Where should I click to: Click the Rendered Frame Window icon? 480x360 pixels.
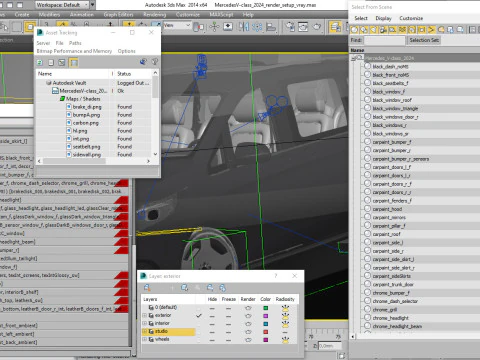point(303,27)
